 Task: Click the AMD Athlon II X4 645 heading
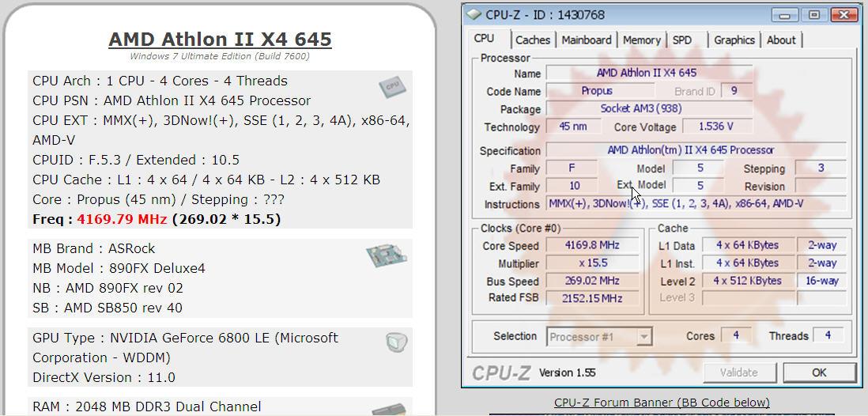(x=220, y=40)
